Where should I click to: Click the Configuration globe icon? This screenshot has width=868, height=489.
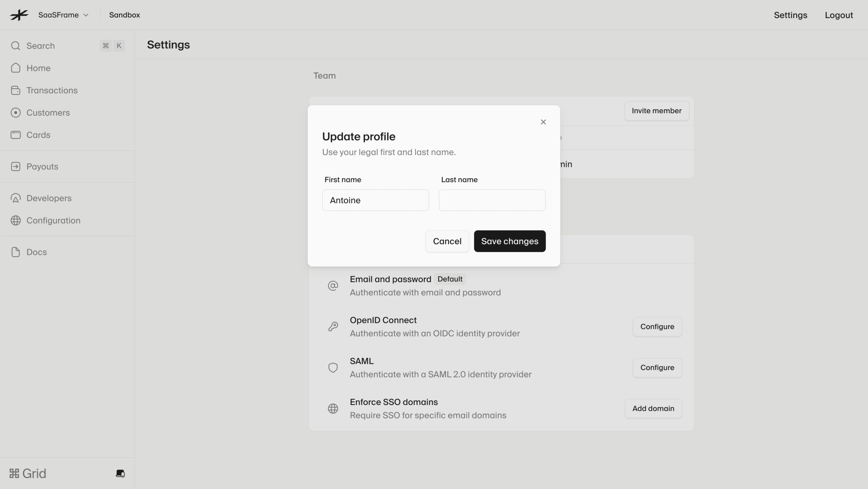(16, 220)
